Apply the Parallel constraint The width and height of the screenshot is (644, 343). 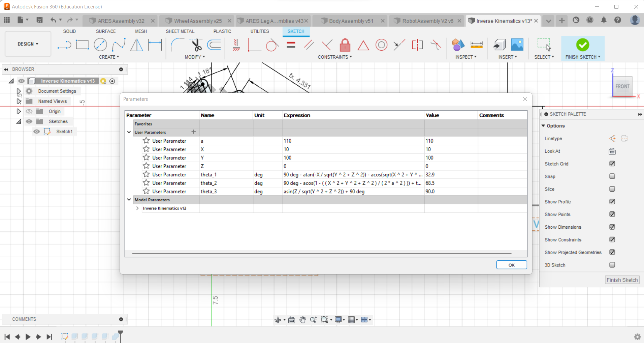[x=309, y=45]
